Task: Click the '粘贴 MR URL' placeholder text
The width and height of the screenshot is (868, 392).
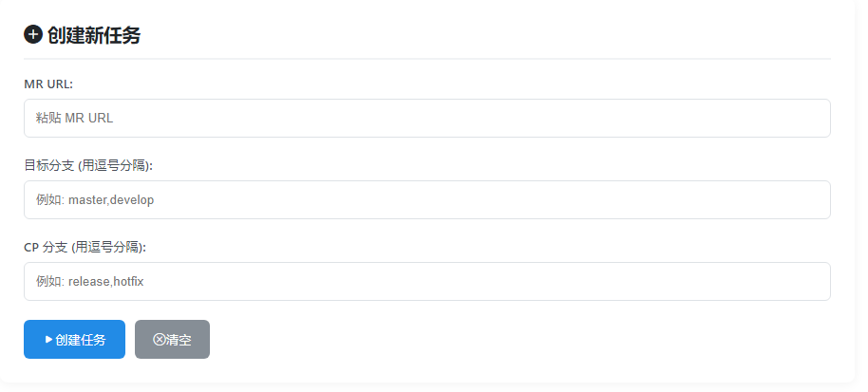Action: coord(74,118)
